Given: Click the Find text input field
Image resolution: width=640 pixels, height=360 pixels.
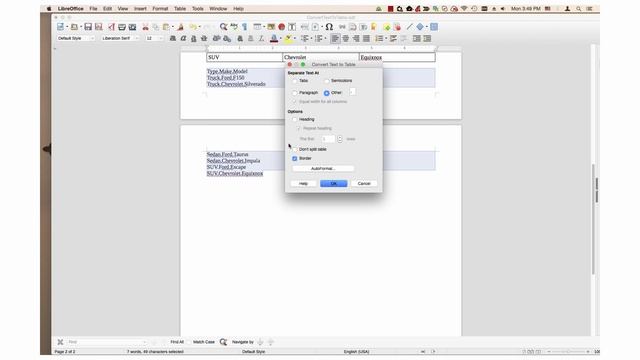Looking at the screenshot, I should point(107,342).
